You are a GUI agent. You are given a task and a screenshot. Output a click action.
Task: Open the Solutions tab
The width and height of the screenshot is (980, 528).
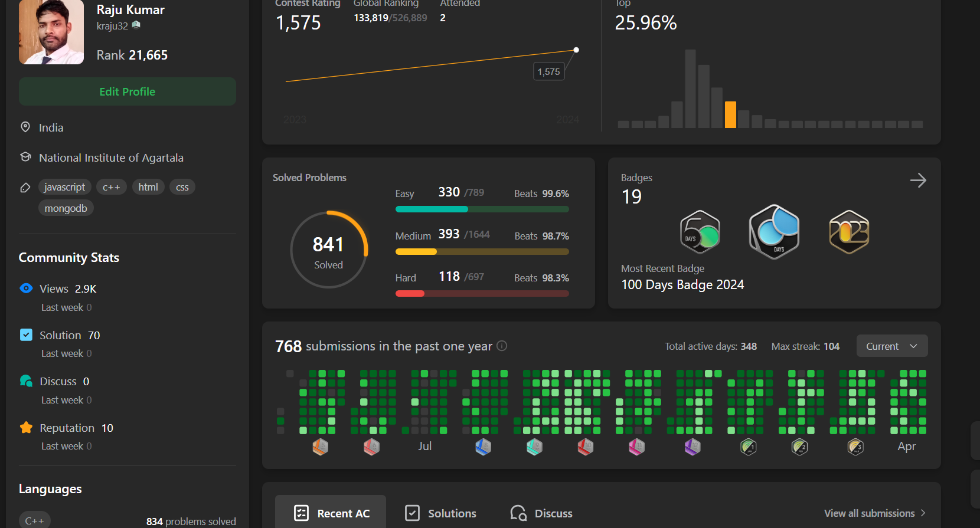point(441,513)
